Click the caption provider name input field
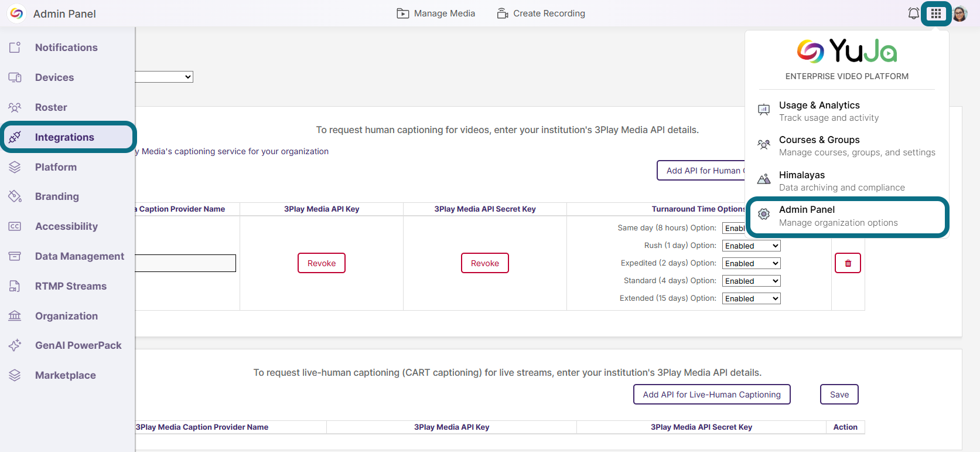Image resolution: width=980 pixels, height=452 pixels. 185,263
